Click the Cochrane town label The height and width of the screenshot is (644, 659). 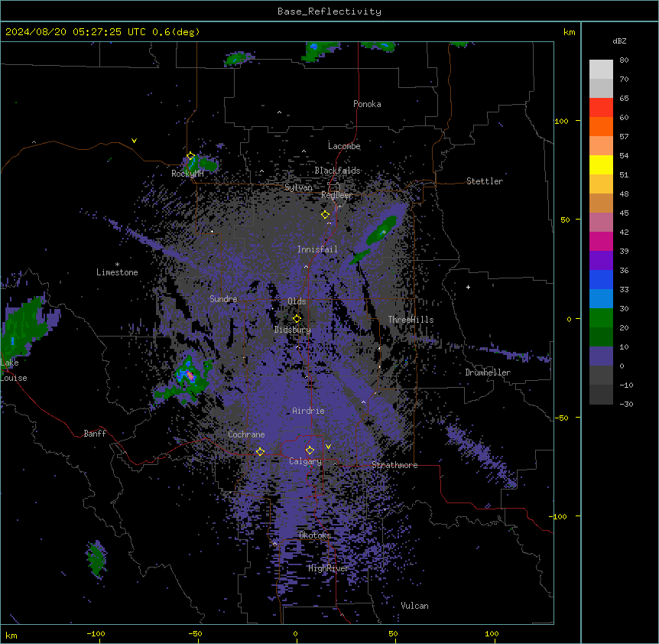click(246, 434)
